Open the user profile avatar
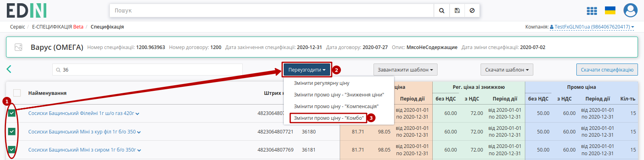 click(630, 10)
